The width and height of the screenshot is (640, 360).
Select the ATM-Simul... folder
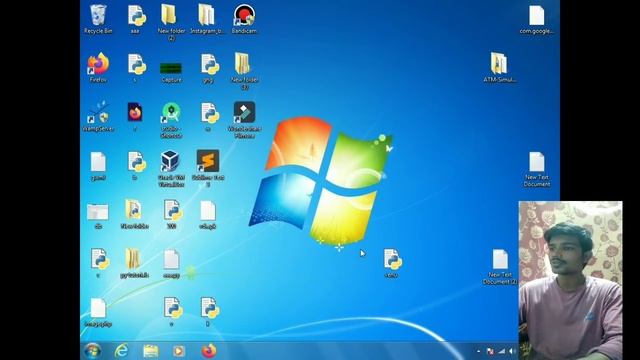point(499,67)
